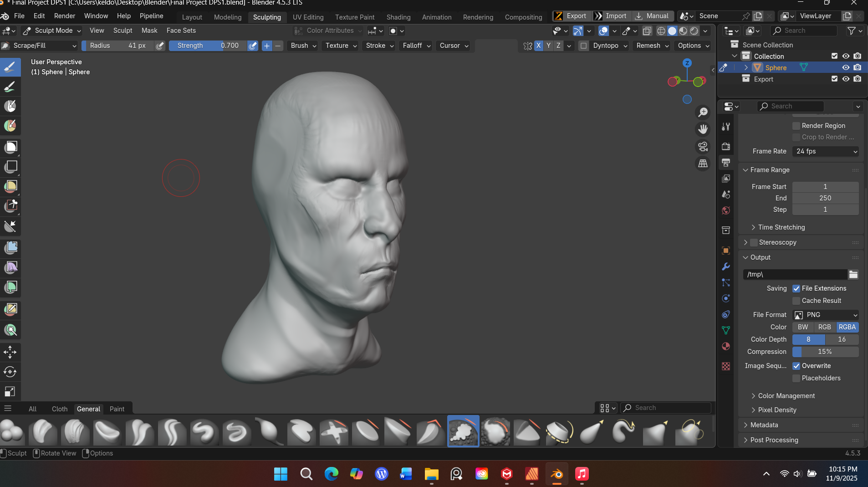Open Windows Start menu

click(281, 474)
